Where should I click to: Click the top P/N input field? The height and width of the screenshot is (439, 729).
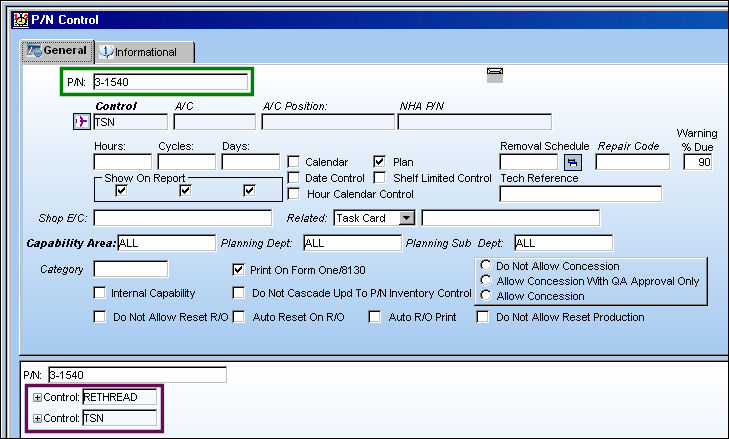click(171, 82)
